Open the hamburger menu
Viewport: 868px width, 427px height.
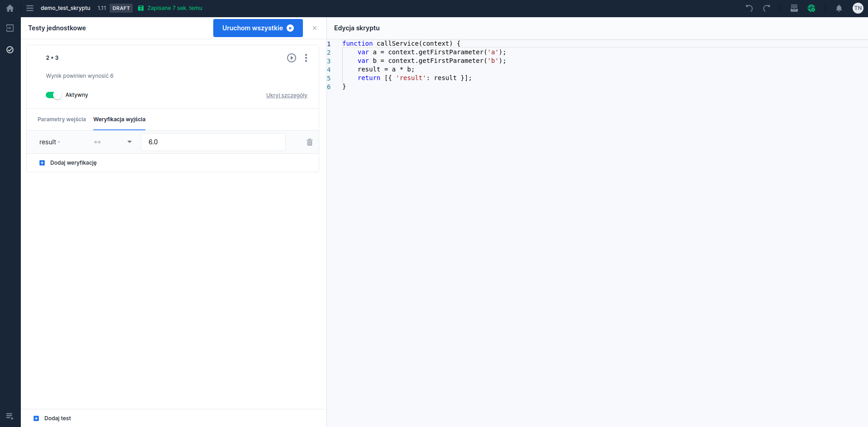click(30, 8)
